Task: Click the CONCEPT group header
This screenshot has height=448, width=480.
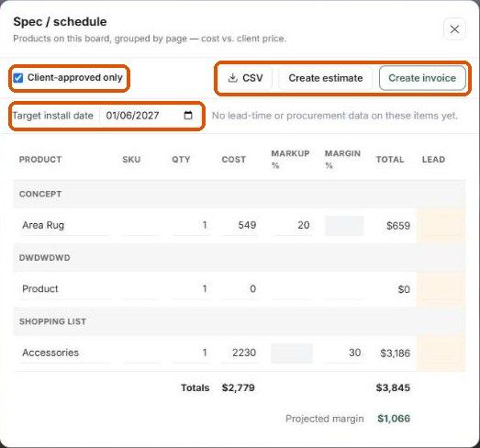Action: (240, 194)
